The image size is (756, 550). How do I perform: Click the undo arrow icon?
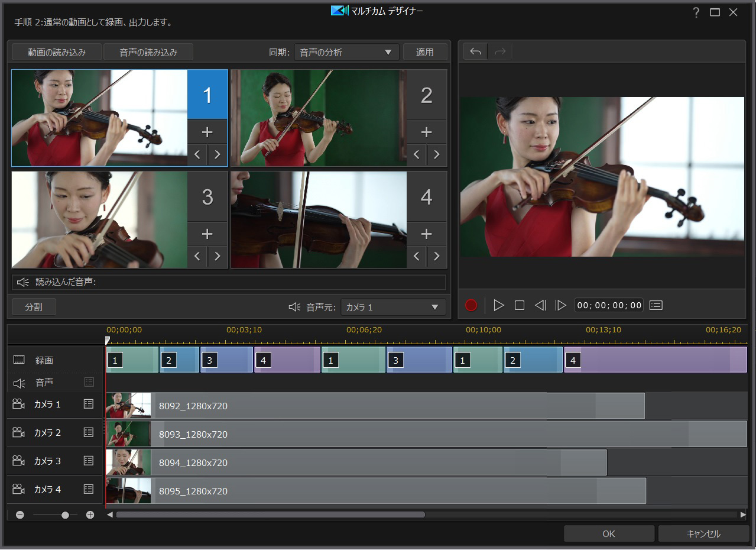click(476, 52)
